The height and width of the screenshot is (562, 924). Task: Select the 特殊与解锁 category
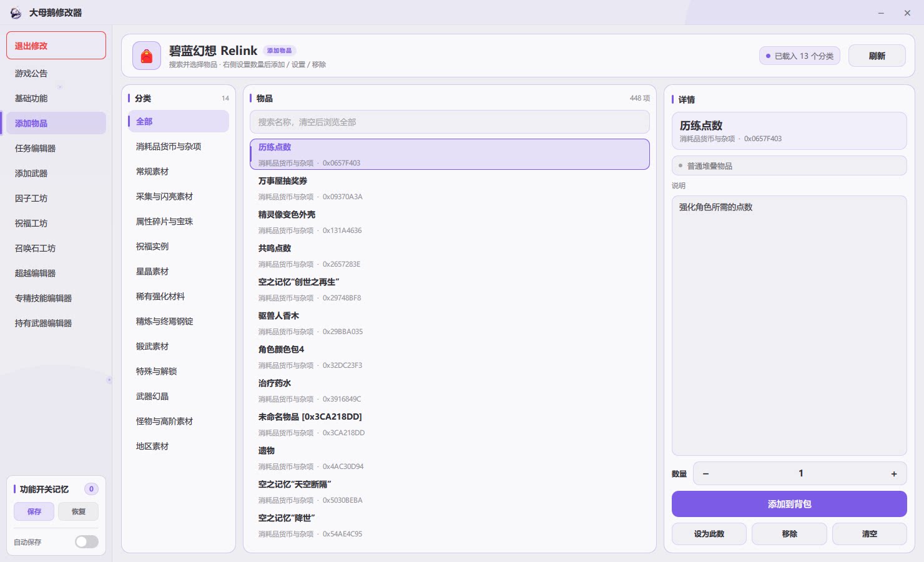(179, 371)
